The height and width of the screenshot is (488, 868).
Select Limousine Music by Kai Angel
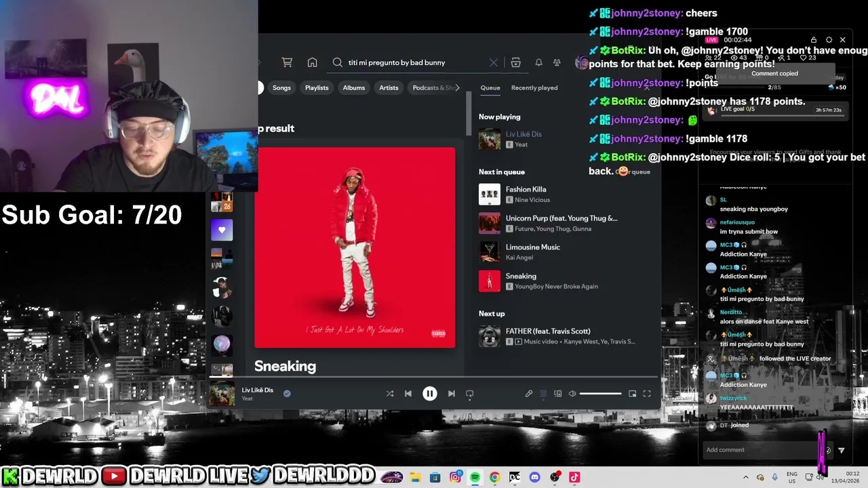pos(533,247)
